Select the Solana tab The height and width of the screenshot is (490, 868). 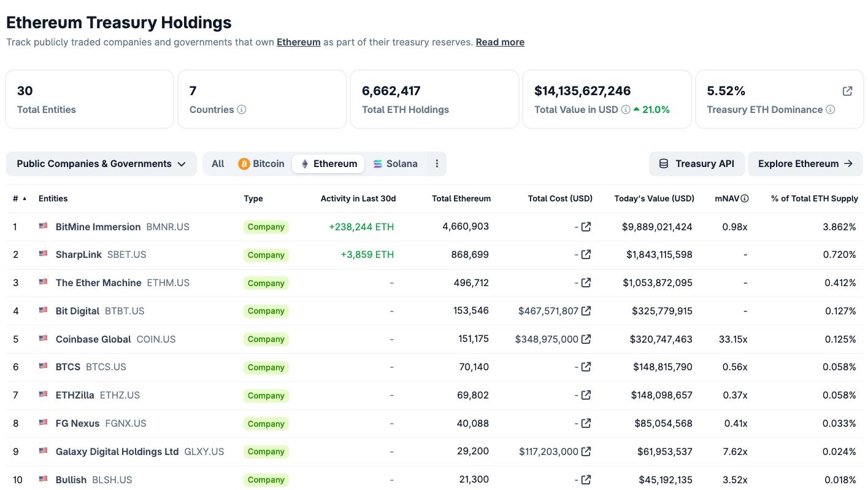[395, 164]
